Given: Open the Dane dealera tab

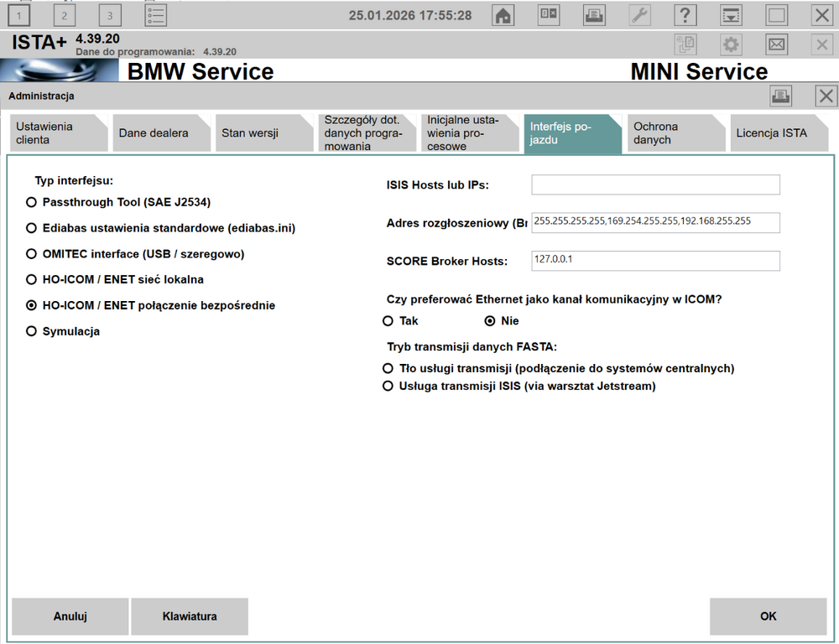Looking at the screenshot, I should [x=160, y=133].
